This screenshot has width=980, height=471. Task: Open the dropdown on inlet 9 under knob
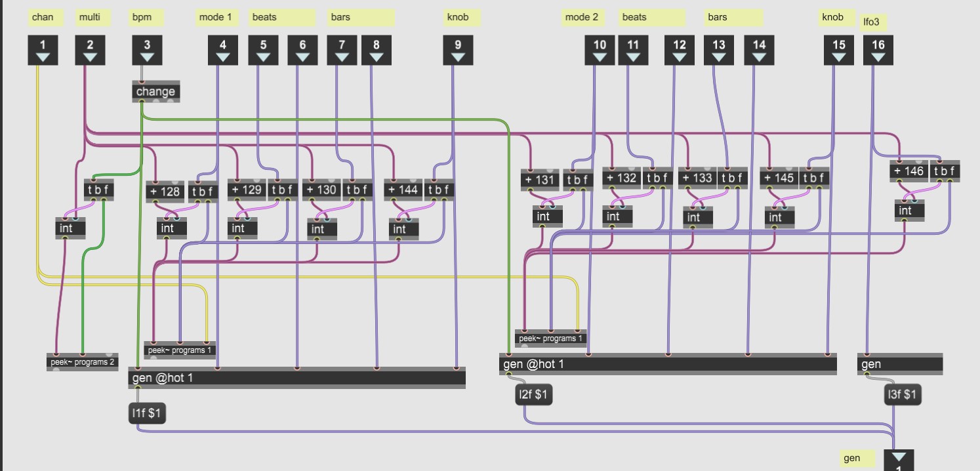click(458, 58)
